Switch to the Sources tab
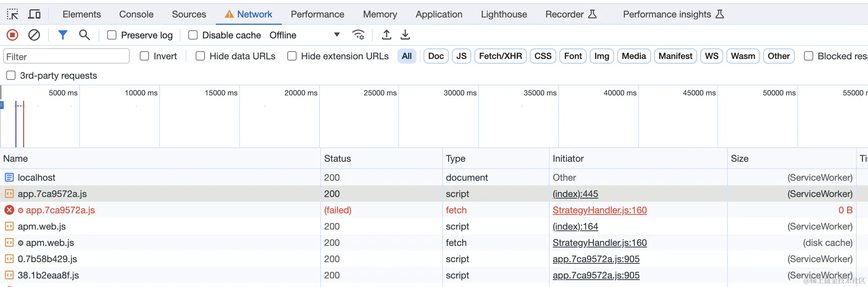868x287 pixels. point(189,14)
